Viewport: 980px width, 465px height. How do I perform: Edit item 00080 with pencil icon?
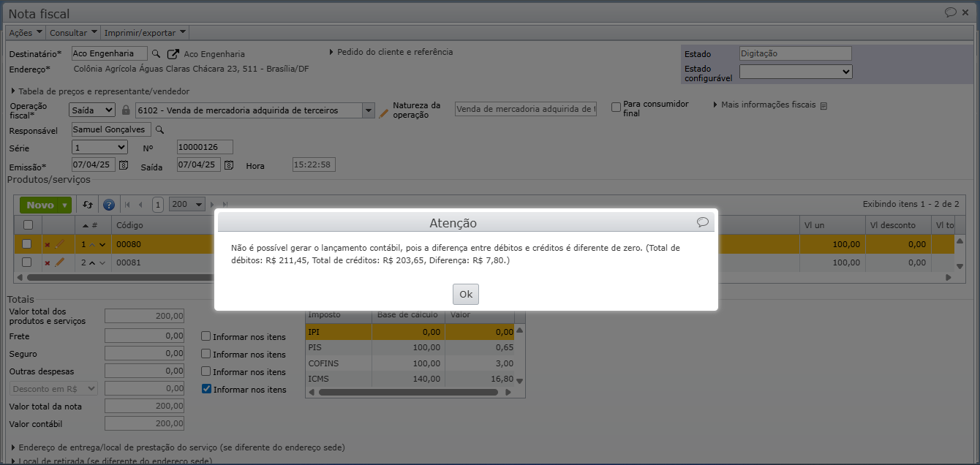60,243
